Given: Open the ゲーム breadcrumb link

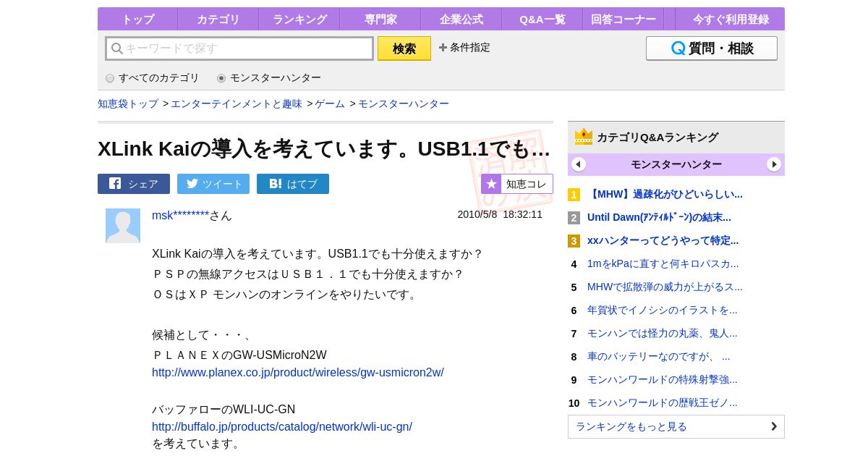Looking at the screenshot, I should (330, 104).
